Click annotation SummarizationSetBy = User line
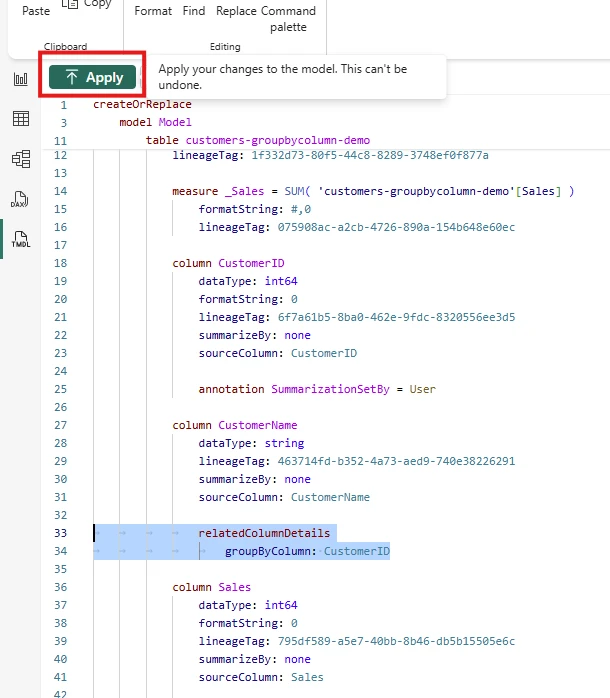610x698 pixels. pos(317,389)
